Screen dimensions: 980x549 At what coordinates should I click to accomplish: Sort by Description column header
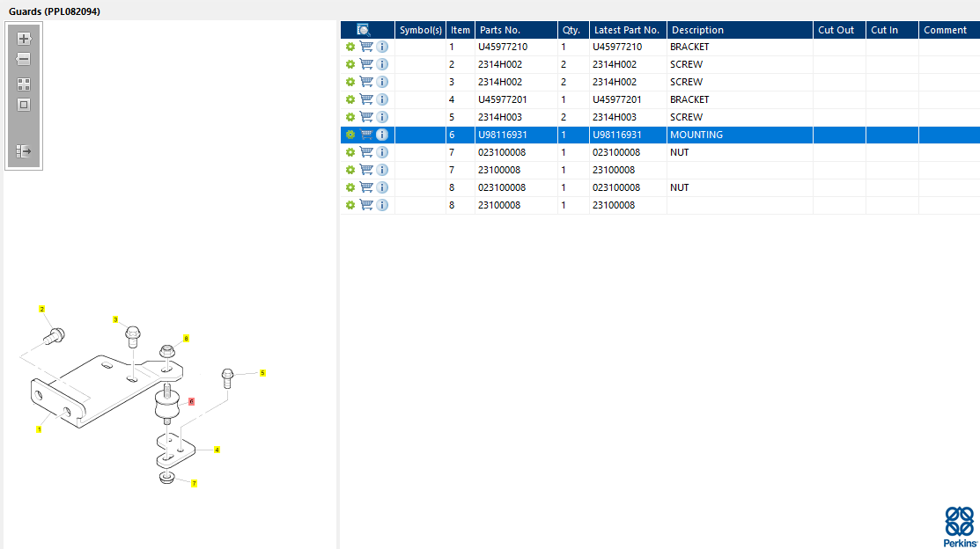[740, 30]
